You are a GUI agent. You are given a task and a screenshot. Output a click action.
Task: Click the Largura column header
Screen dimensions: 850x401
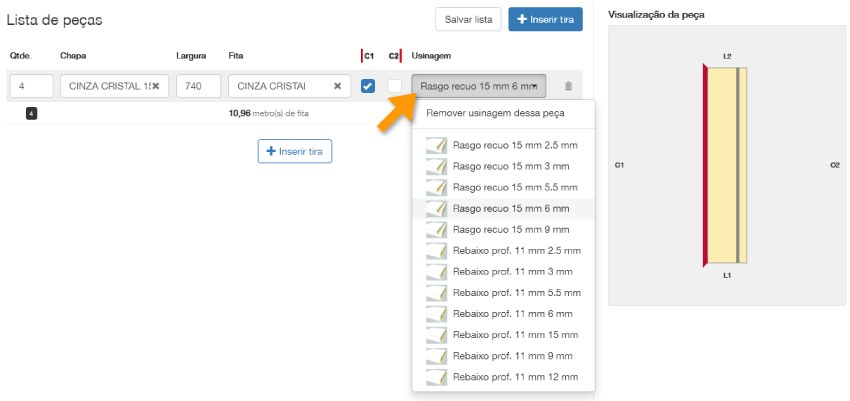click(x=191, y=56)
